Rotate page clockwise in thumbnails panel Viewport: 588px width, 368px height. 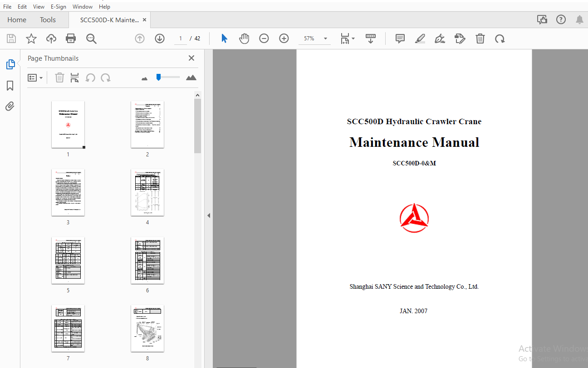(x=106, y=78)
